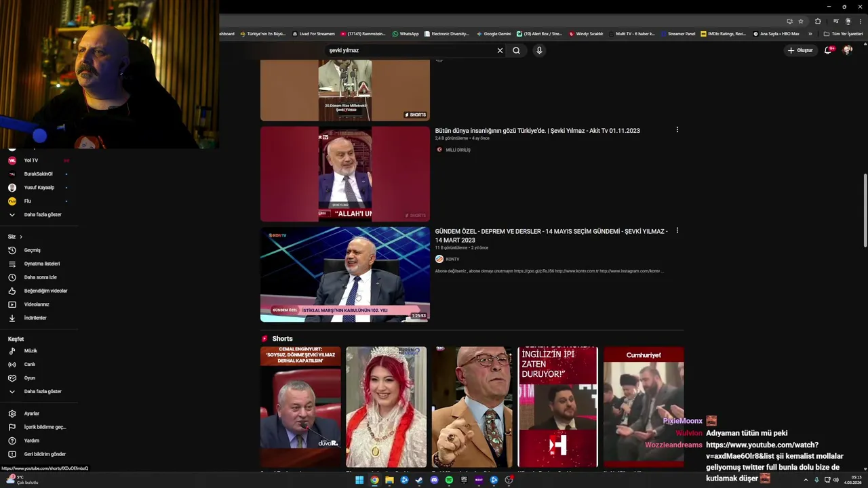
Task: Bookmark this page with the star icon
Action: pos(801,21)
